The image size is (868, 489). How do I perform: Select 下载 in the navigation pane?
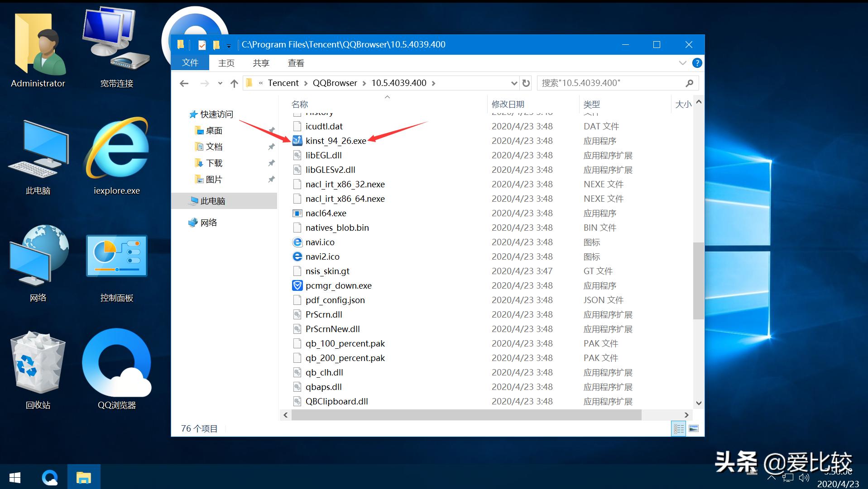(214, 163)
